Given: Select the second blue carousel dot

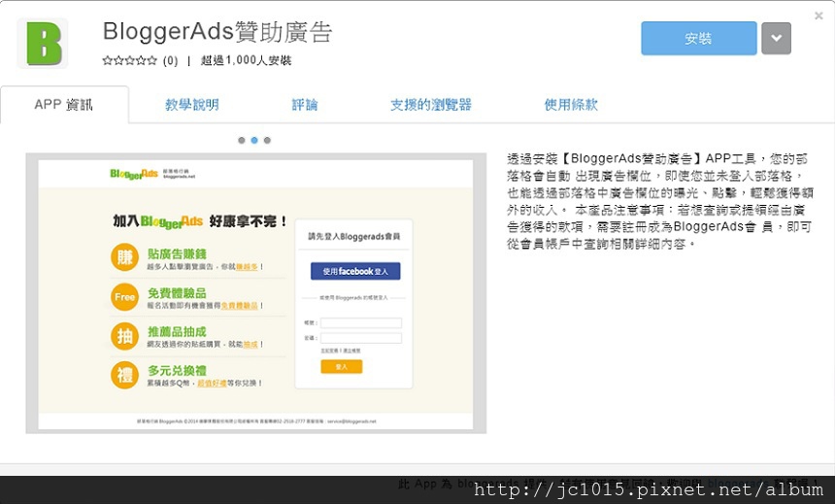Looking at the screenshot, I should [x=254, y=140].
